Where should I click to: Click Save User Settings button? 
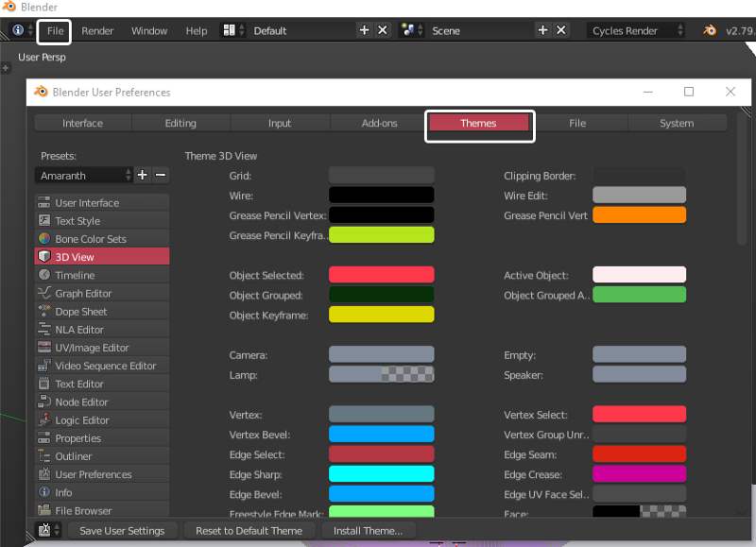point(122,531)
